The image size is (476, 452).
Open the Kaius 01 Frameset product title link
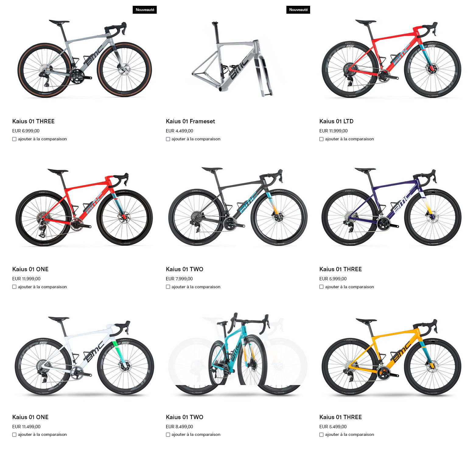pyautogui.click(x=190, y=121)
